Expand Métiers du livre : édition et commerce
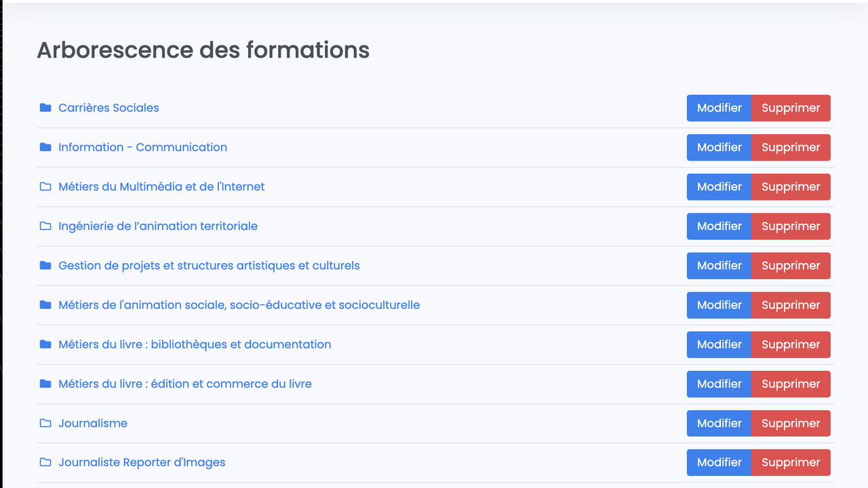 [x=184, y=384]
